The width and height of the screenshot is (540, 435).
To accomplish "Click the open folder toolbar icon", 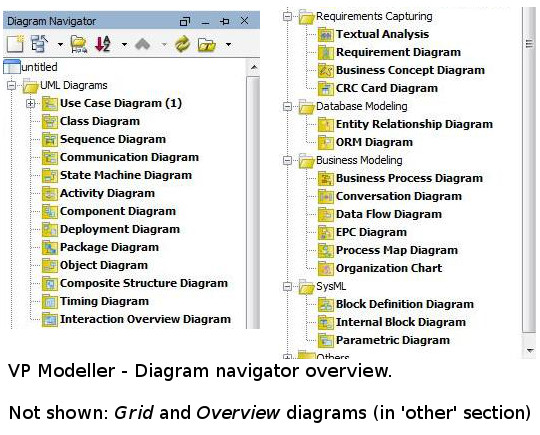I will point(207,45).
